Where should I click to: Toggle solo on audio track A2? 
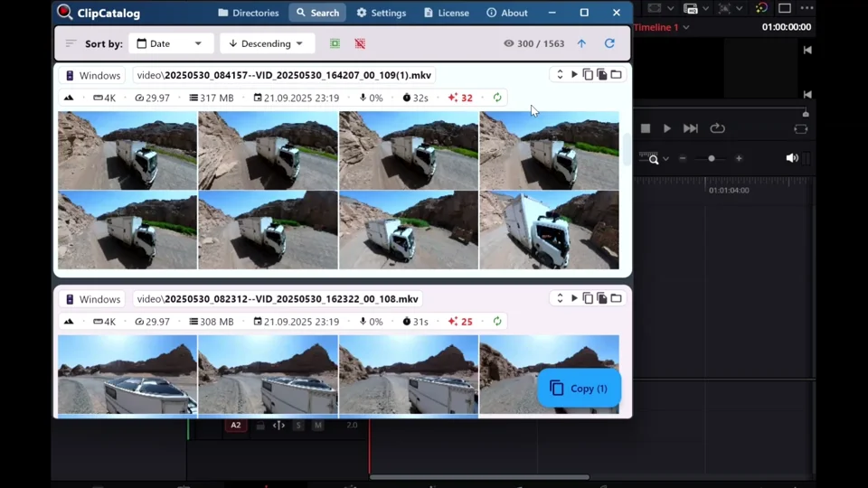[298, 425]
